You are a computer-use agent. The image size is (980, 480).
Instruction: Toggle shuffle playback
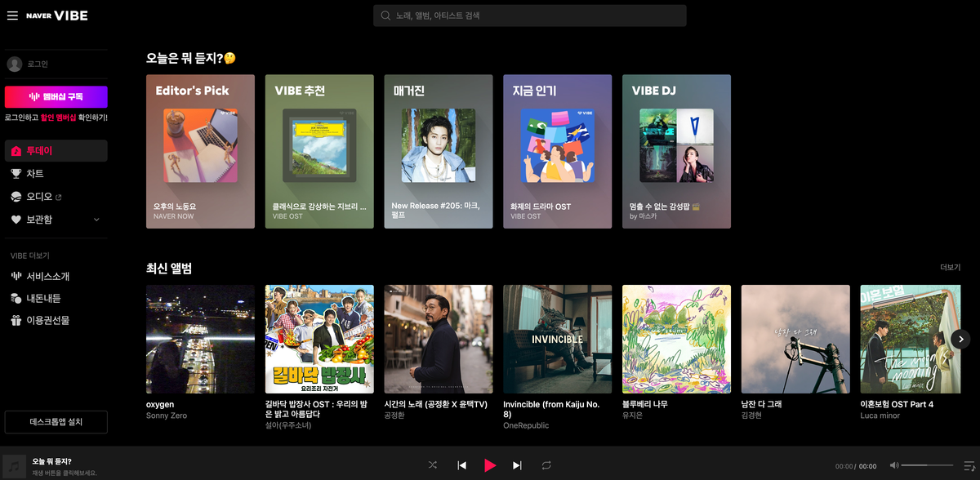click(433, 465)
